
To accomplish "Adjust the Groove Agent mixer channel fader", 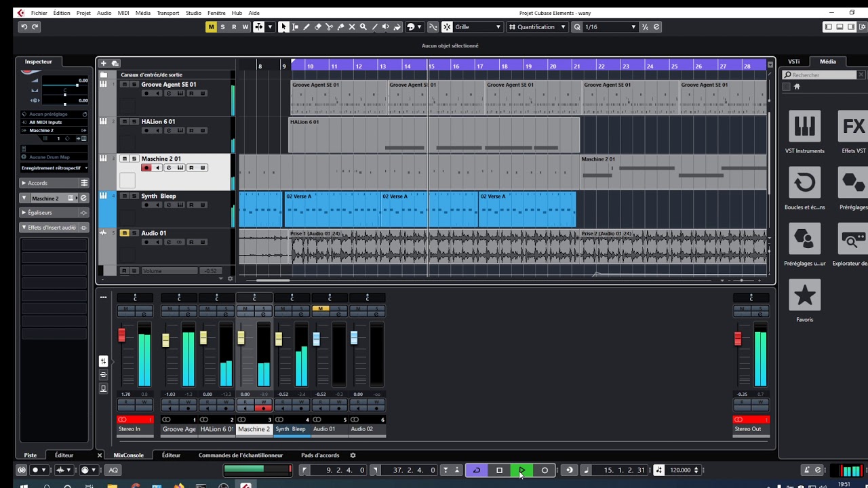I will coord(165,340).
